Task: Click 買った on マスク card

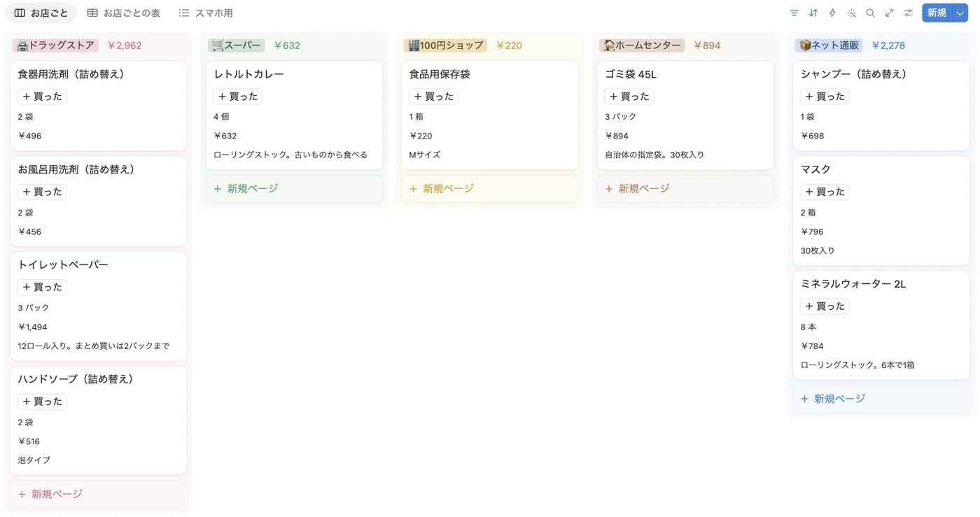Action: [x=825, y=192]
